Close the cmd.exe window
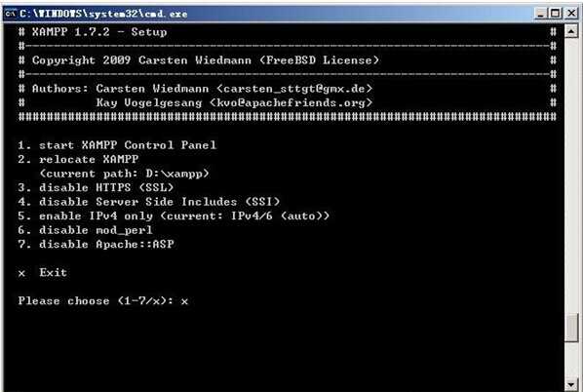This screenshot has width=583, height=392. (x=571, y=14)
